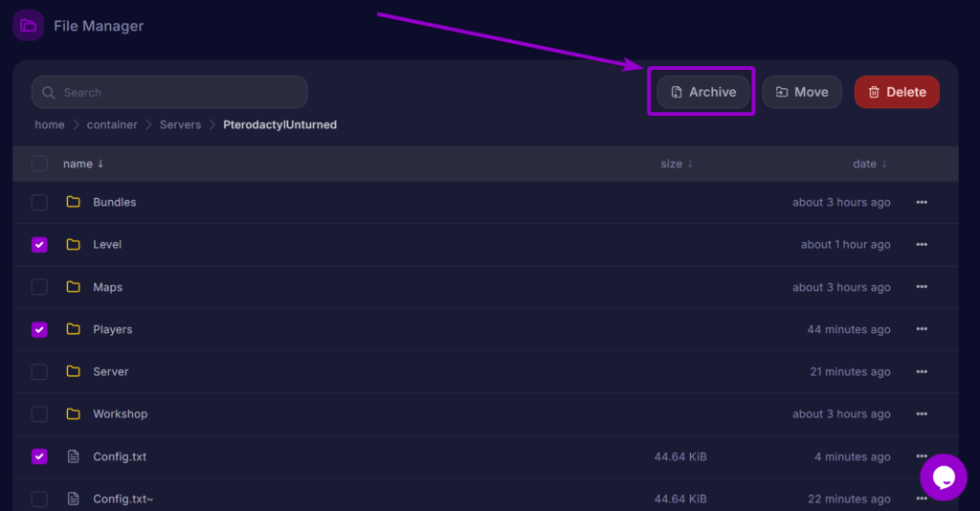
Task: Click the File Manager title text
Action: (x=99, y=26)
